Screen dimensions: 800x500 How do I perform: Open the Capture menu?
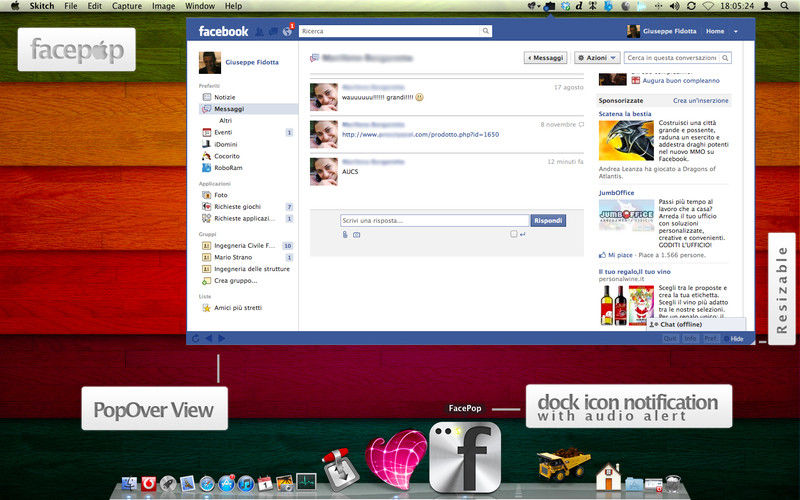click(x=127, y=6)
